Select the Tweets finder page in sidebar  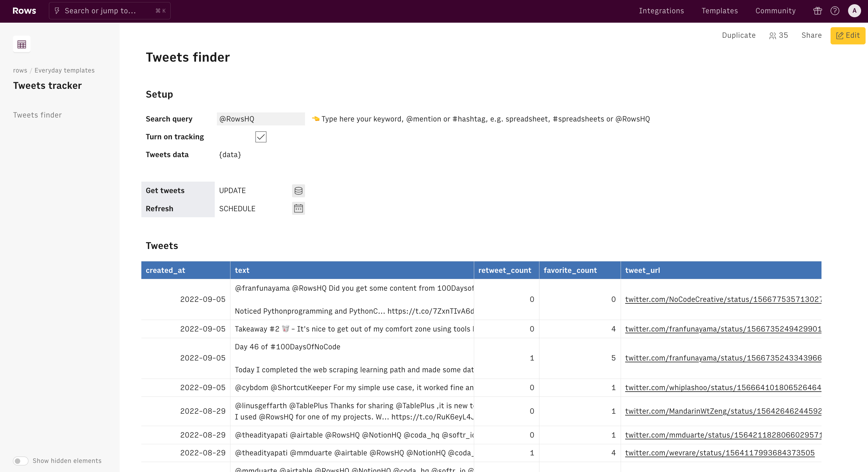pos(37,115)
